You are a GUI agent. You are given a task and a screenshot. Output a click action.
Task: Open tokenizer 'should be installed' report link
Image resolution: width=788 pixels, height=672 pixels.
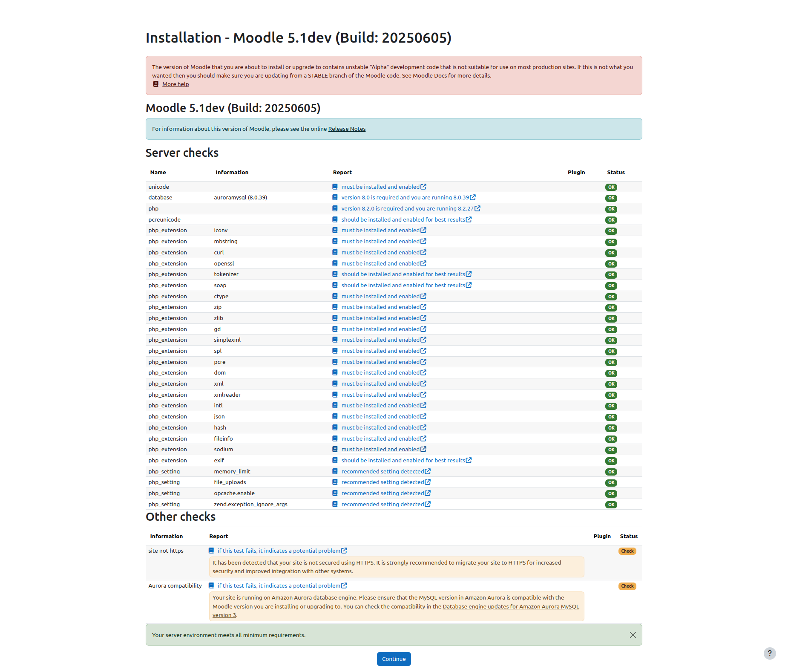click(x=403, y=274)
